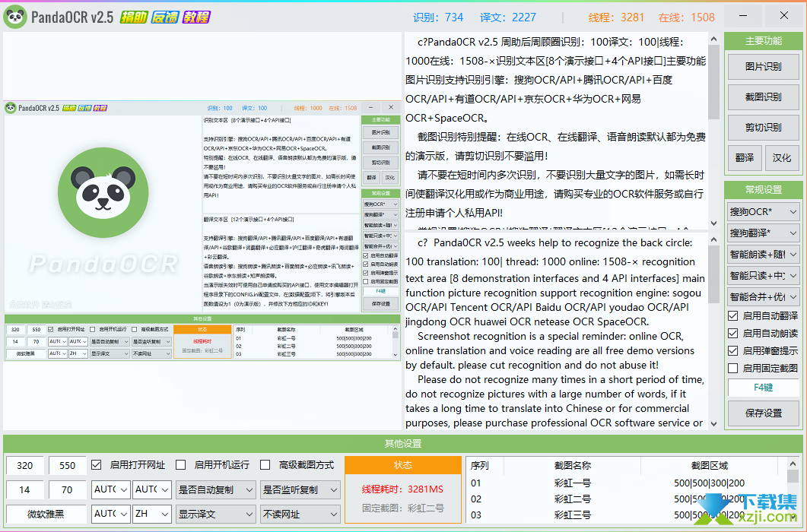The image size is (807, 532).
Task: Click the up arrow of the screenshot list scrollbar
Action: [793, 464]
